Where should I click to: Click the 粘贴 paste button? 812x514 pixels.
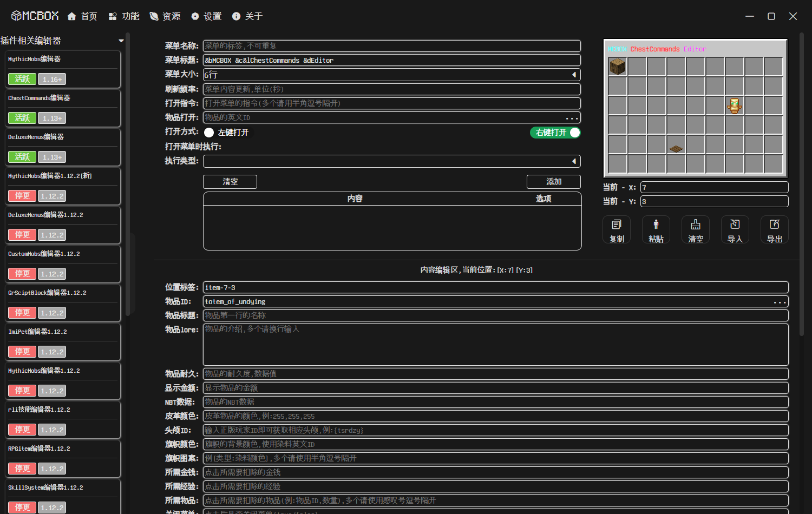(x=656, y=230)
